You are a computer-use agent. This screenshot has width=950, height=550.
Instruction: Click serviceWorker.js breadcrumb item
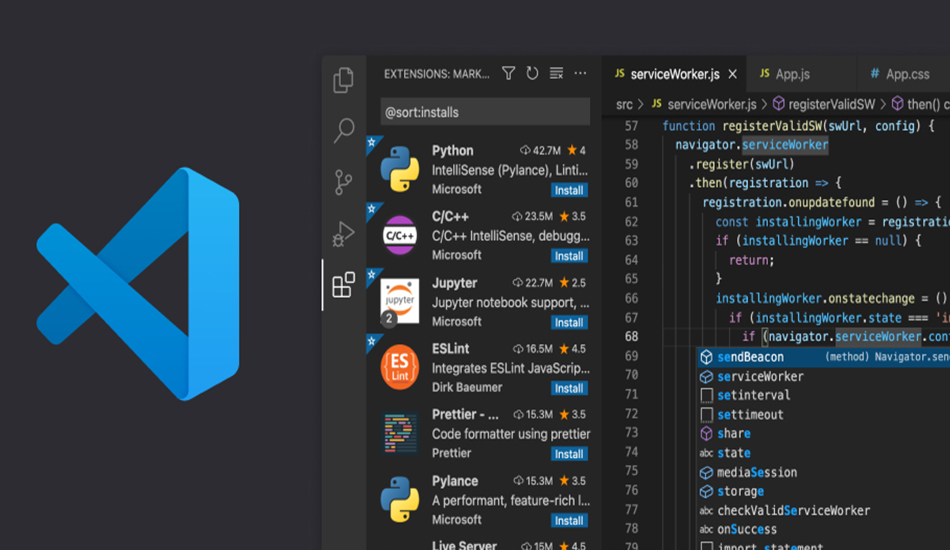[712, 105]
